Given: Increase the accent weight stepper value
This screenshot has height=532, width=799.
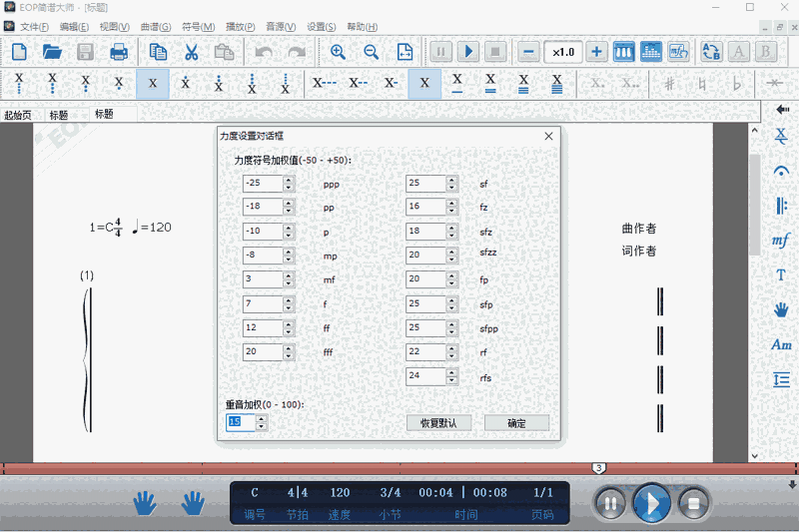Looking at the screenshot, I should 262,418.
